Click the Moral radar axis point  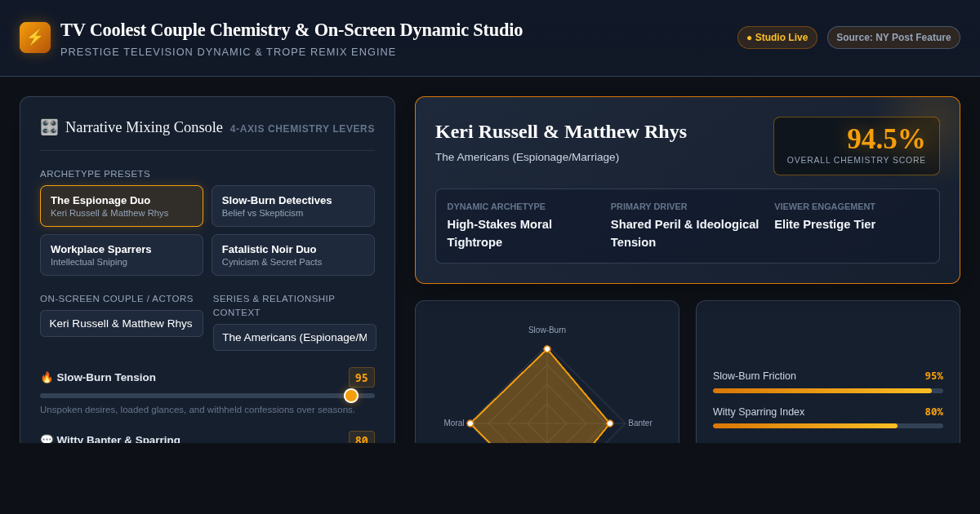tap(470, 423)
